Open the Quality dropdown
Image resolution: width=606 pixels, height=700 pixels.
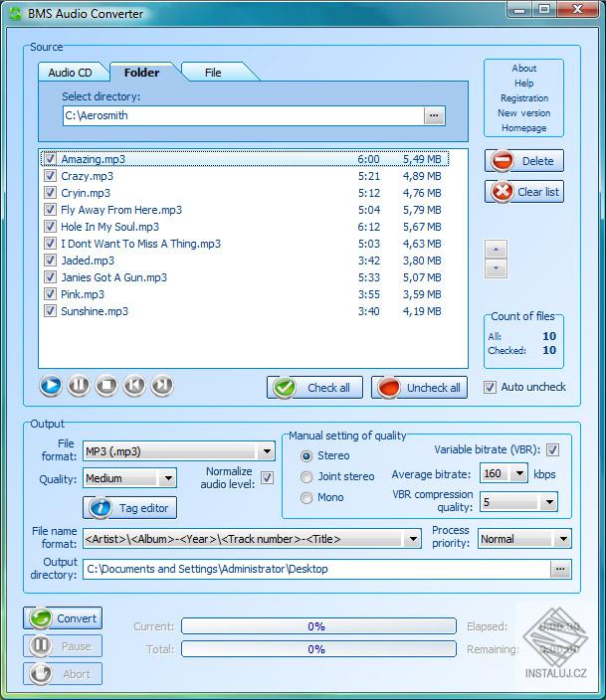[x=168, y=478]
